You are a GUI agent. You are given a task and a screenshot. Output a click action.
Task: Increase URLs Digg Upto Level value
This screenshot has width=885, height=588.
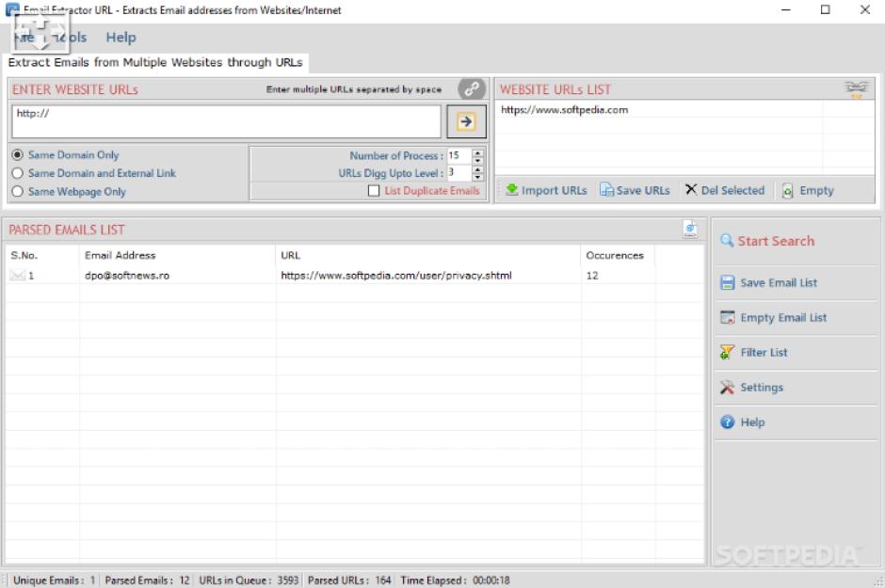tap(478, 169)
